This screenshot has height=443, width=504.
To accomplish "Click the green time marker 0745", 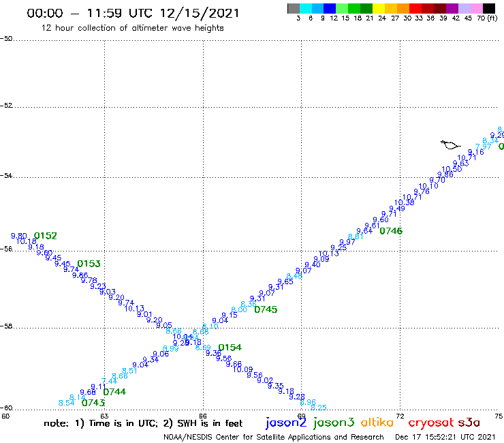I will [x=266, y=309].
